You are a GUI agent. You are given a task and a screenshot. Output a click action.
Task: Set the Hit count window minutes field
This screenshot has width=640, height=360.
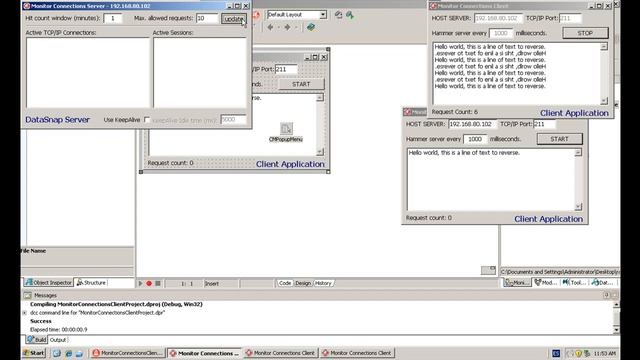[x=112, y=18]
